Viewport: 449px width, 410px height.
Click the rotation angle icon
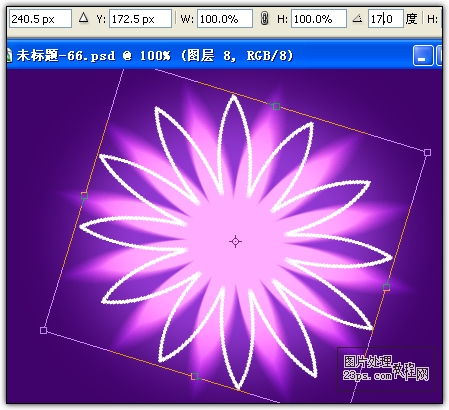point(357,18)
